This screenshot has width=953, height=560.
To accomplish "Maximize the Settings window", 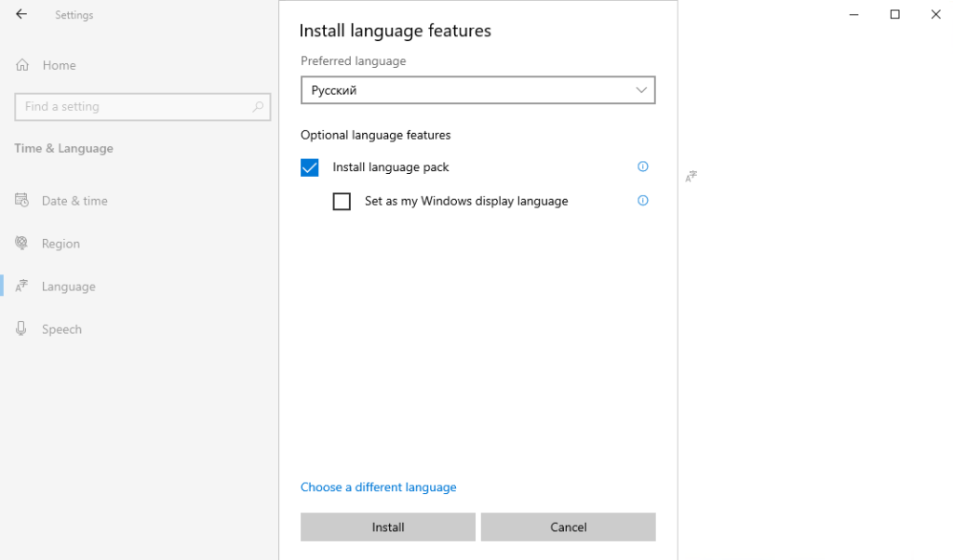I will pos(894,14).
